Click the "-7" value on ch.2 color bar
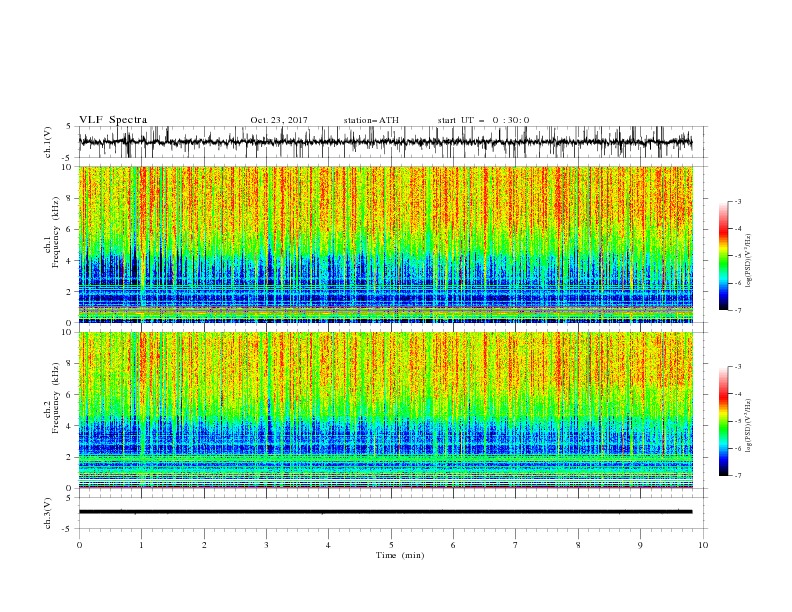This screenshot has height=612, width=792. coord(738,476)
